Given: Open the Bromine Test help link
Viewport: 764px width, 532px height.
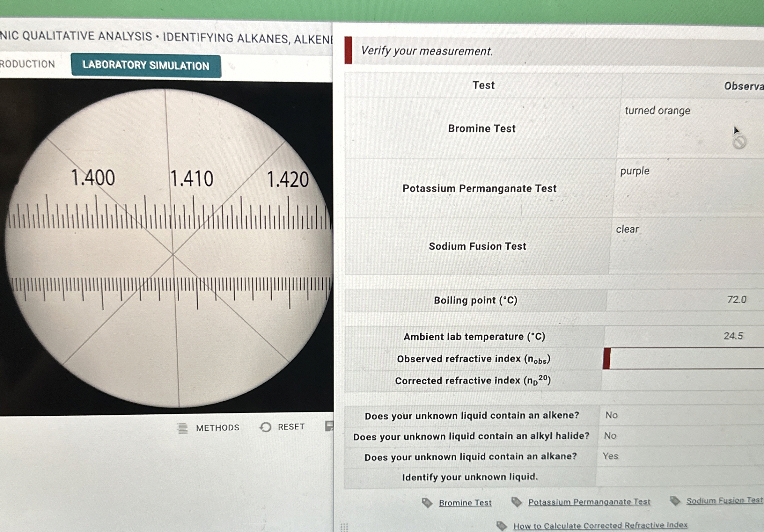Looking at the screenshot, I should 465,503.
